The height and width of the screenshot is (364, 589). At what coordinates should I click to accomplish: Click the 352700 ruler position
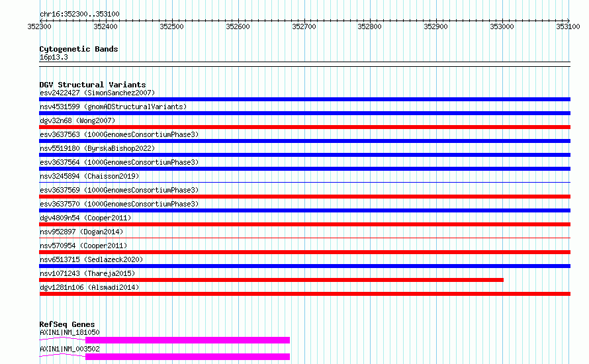click(x=304, y=26)
